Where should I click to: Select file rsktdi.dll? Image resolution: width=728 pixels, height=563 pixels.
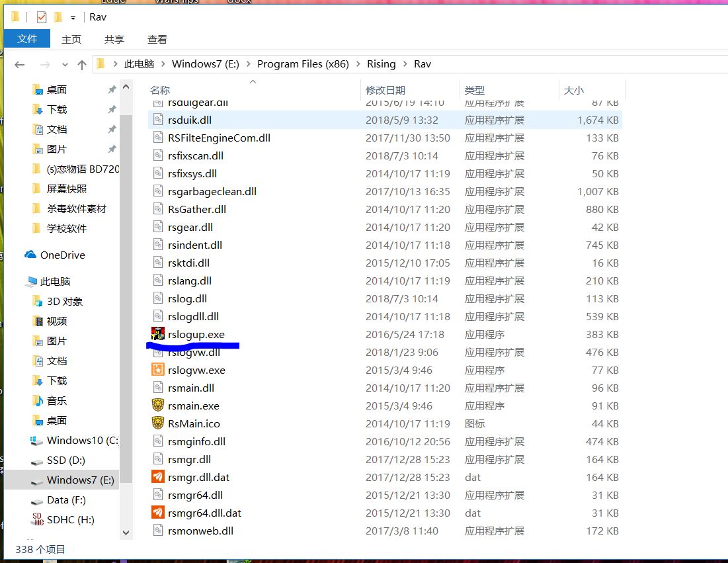[x=385, y=263]
